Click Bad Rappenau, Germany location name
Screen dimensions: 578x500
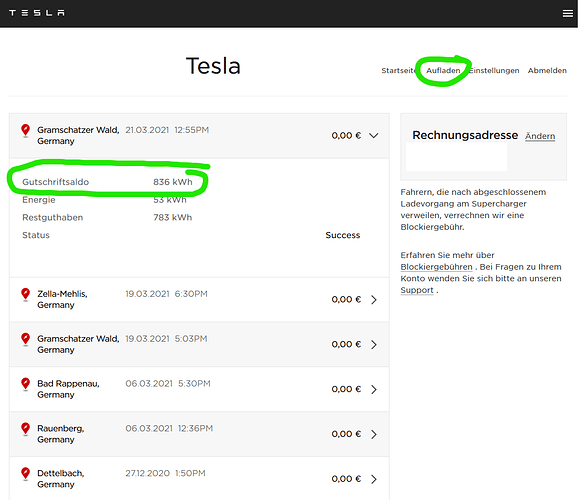tap(69, 389)
